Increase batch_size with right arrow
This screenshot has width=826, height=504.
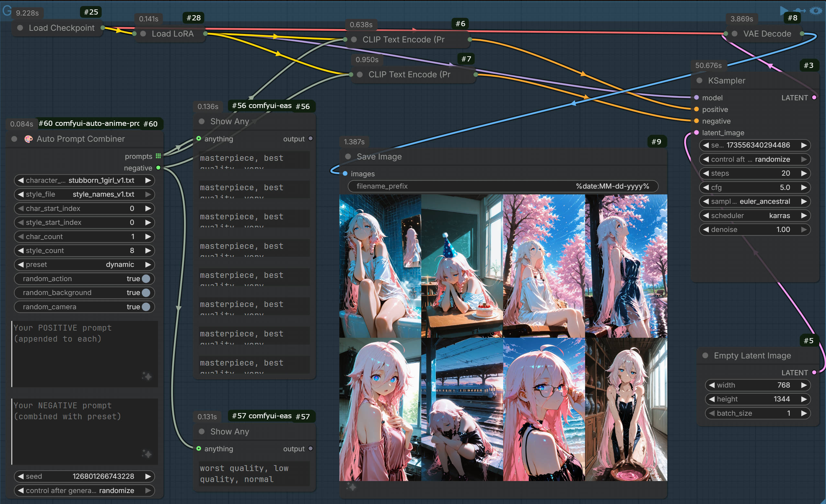[x=804, y=413]
